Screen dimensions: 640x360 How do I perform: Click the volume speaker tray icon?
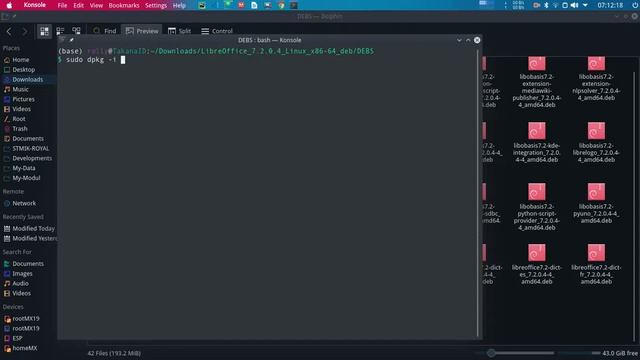[574, 5]
